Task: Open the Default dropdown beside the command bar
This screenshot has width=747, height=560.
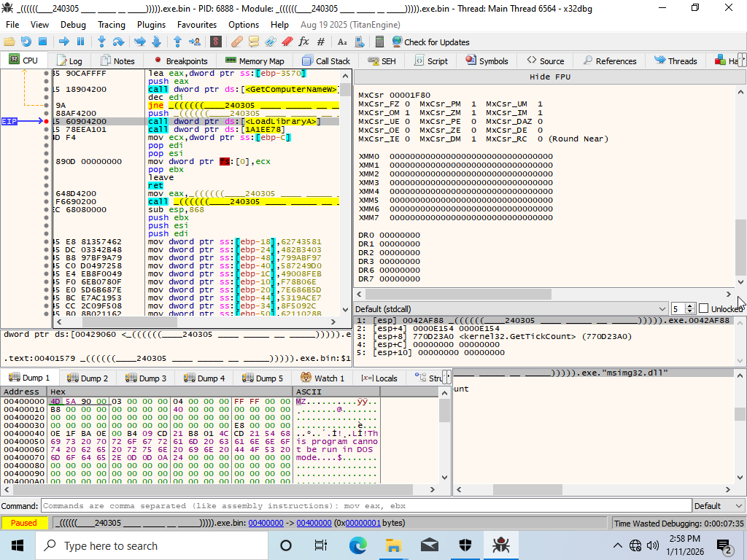Action: click(x=718, y=505)
